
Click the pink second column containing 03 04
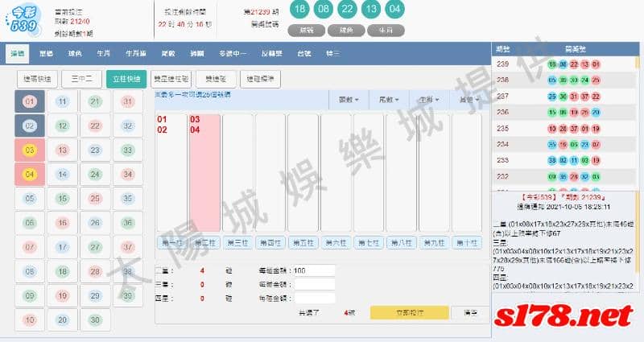[x=204, y=173]
